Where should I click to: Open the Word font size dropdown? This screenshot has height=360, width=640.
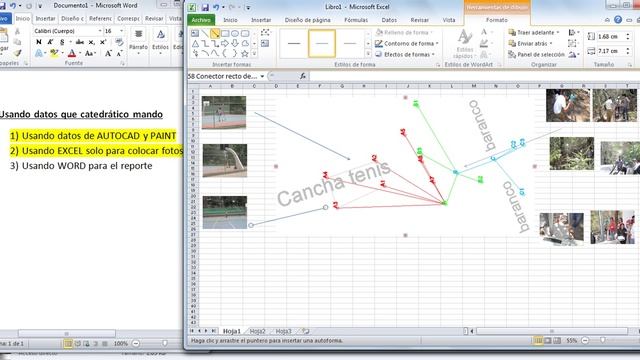pos(121,31)
